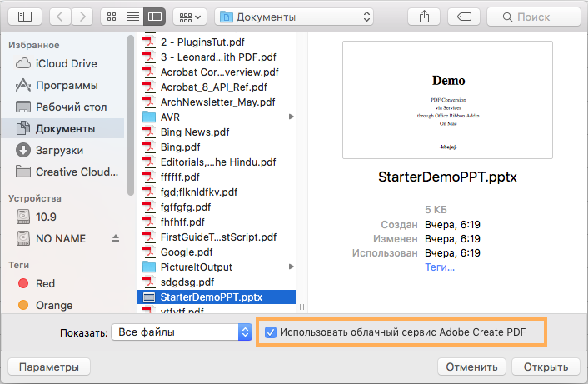Click the Отменить button

tap(471, 367)
